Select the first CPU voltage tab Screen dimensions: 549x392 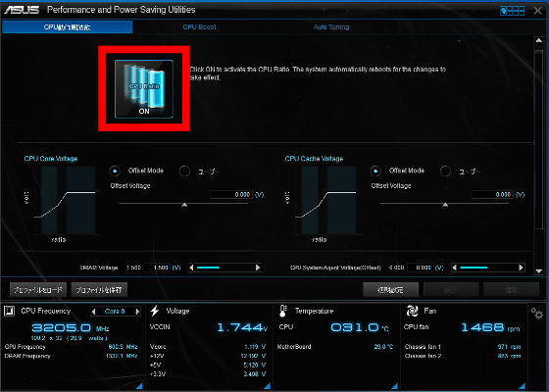click(68, 27)
